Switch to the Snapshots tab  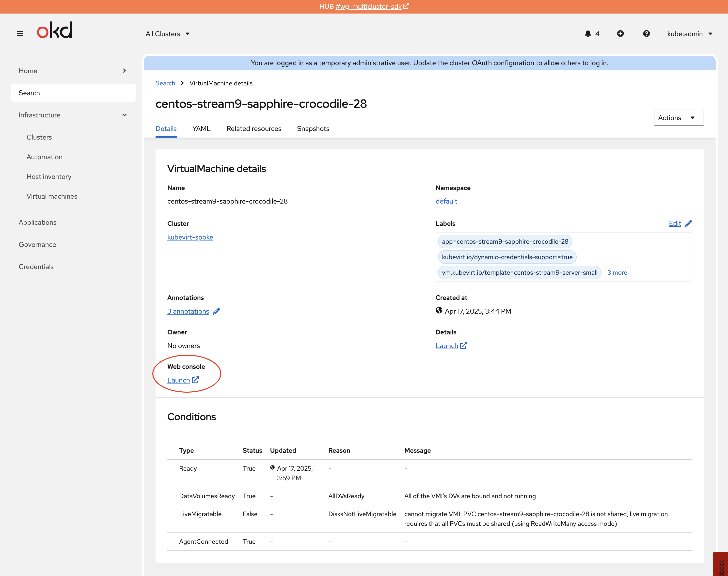point(313,128)
